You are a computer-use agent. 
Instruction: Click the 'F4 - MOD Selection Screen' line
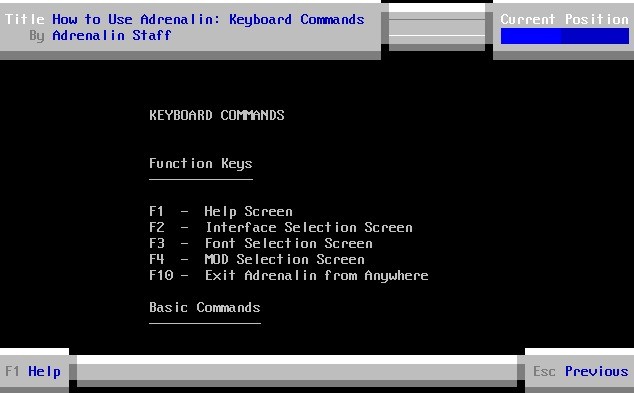[x=257, y=259]
